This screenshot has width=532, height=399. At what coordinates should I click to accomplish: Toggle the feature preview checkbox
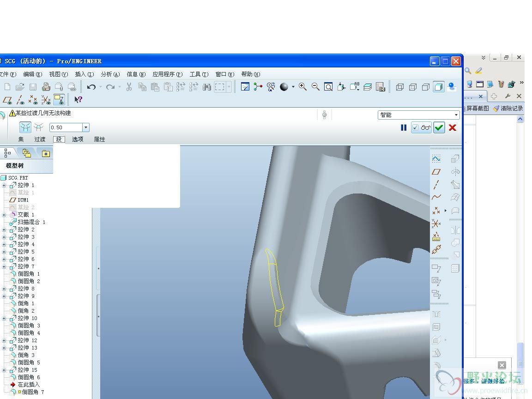[415, 127]
